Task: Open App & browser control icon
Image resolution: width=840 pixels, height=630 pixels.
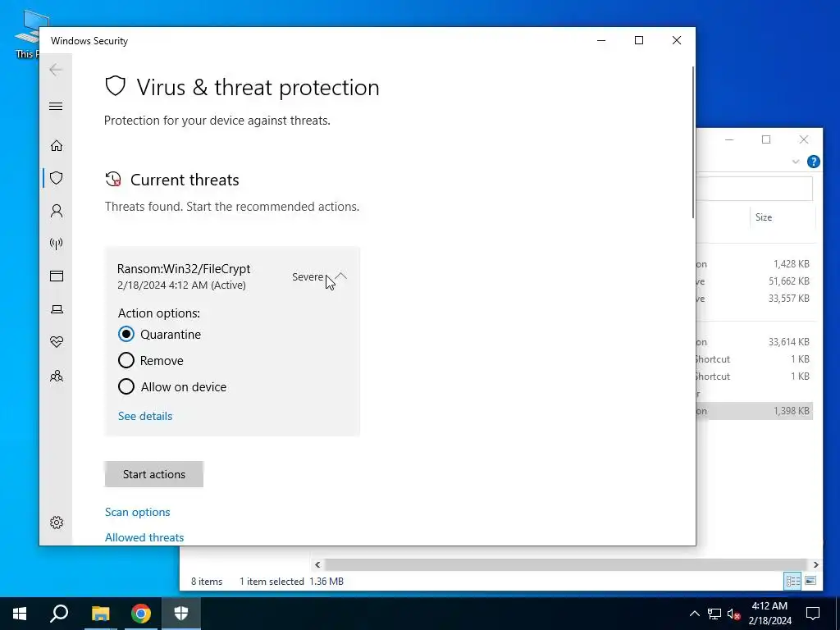Action: click(x=57, y=276)
